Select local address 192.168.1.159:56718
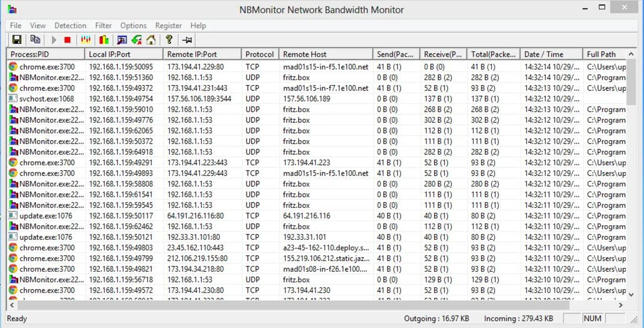644x328 pixels. [x=121, y=280]
